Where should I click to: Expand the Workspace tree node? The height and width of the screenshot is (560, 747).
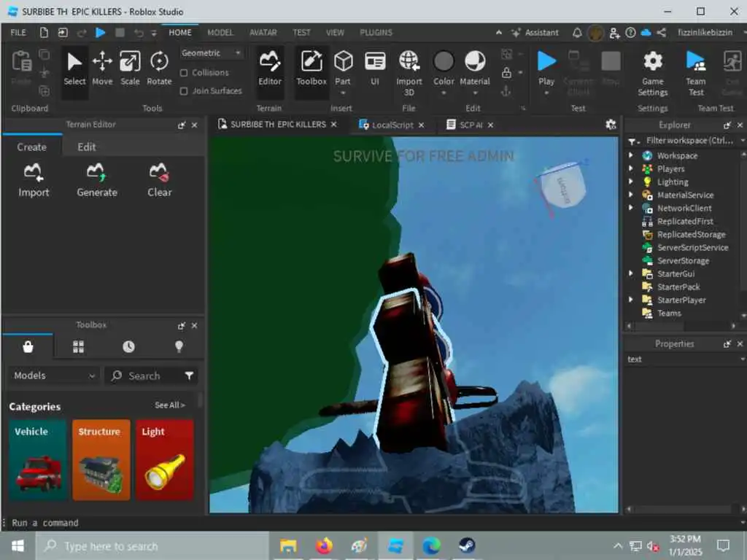[631, 155]
